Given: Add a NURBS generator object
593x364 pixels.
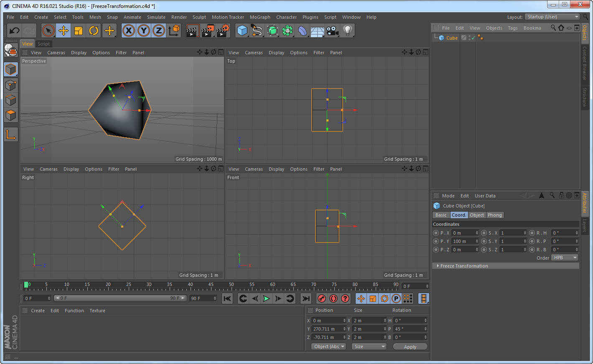Looking at the screenshot, I should click(272, 30).
